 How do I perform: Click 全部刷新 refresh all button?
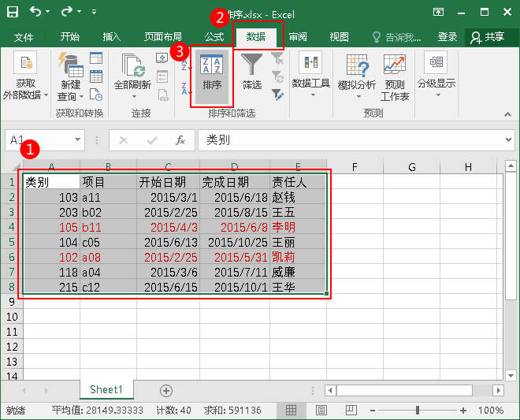[x=132, y=77]
